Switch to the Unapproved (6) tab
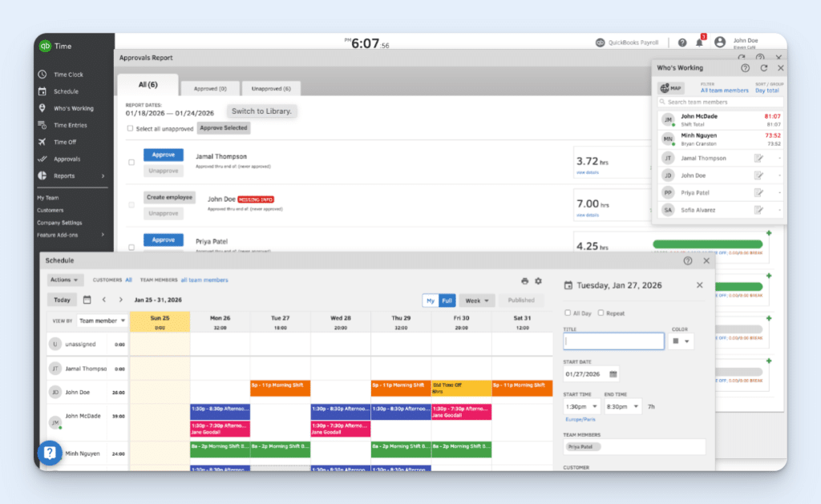 point(273,88)
